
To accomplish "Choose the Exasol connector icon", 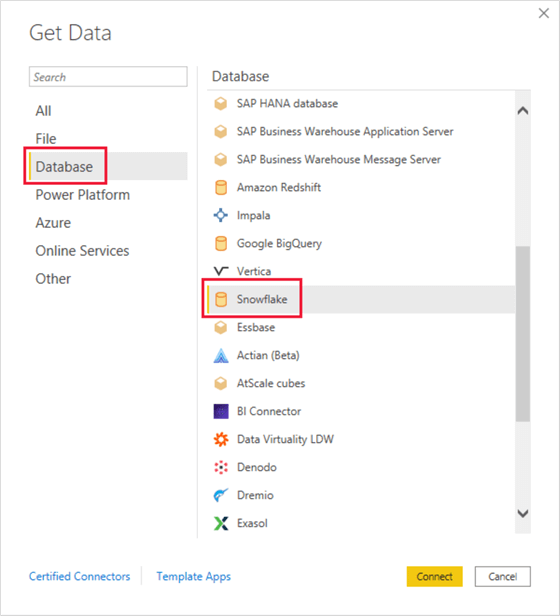I will pos(221,523).
